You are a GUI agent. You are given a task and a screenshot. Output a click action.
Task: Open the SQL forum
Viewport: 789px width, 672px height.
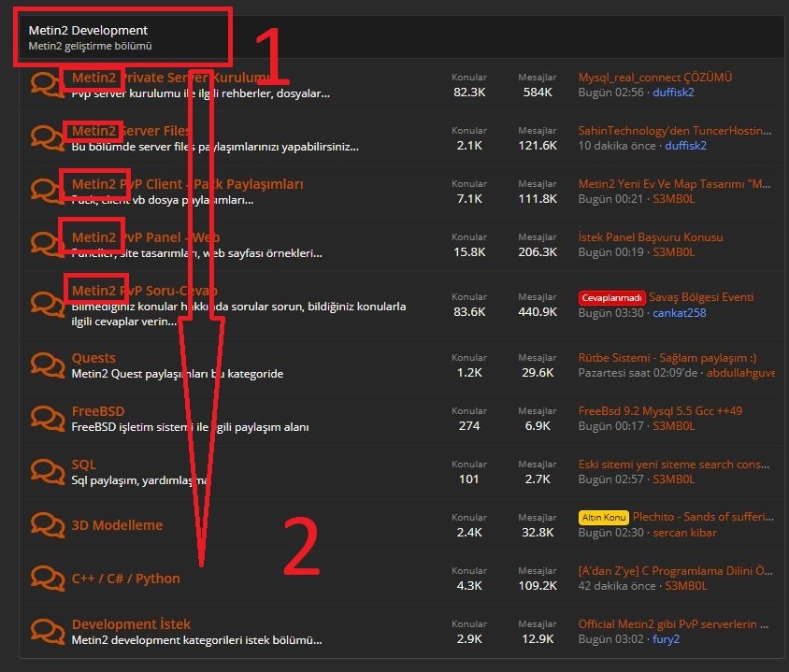click(x=83, y=465)
